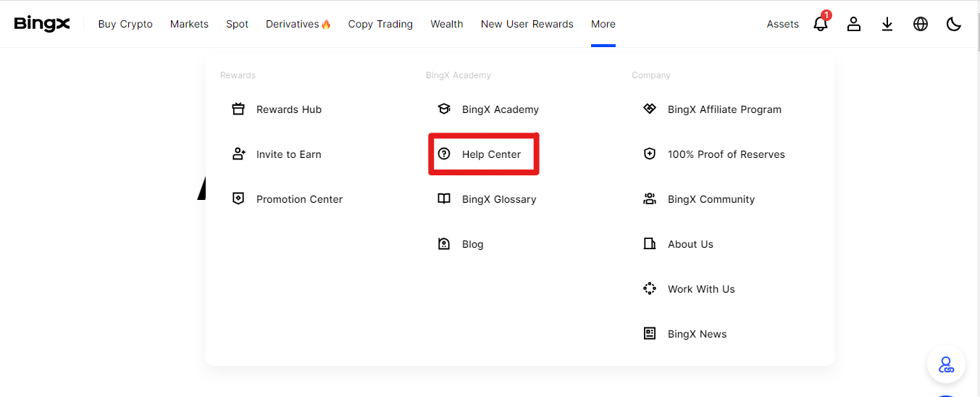Click the Promotion Center shield icon

tap(238, 199)
